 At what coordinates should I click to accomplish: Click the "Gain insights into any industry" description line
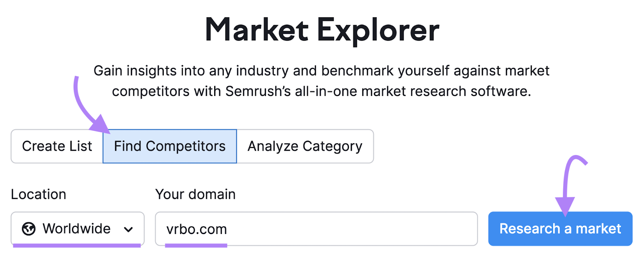[321, 71]
